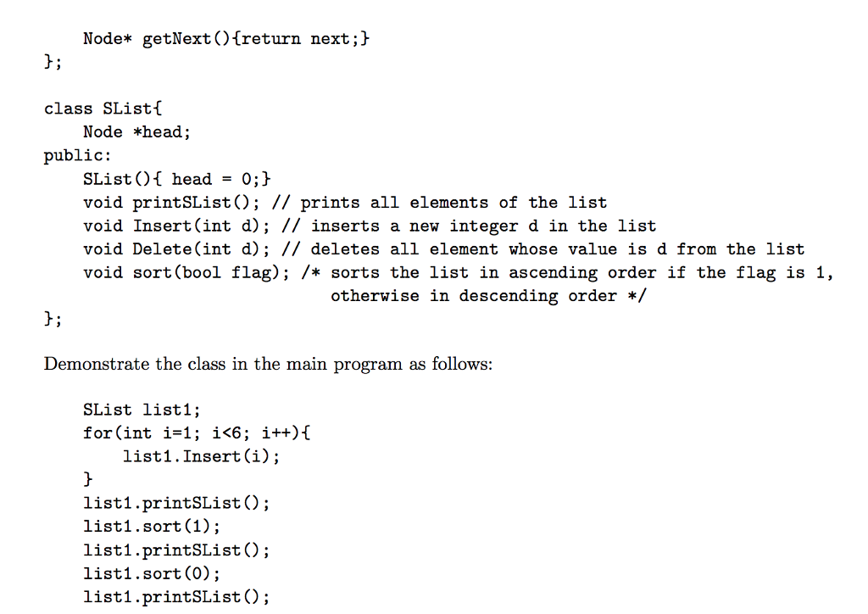Click the last 'list1.printSList();' statement
This screenshot has height=614, width=868.
pyautogui.click(x=176, y=597)
